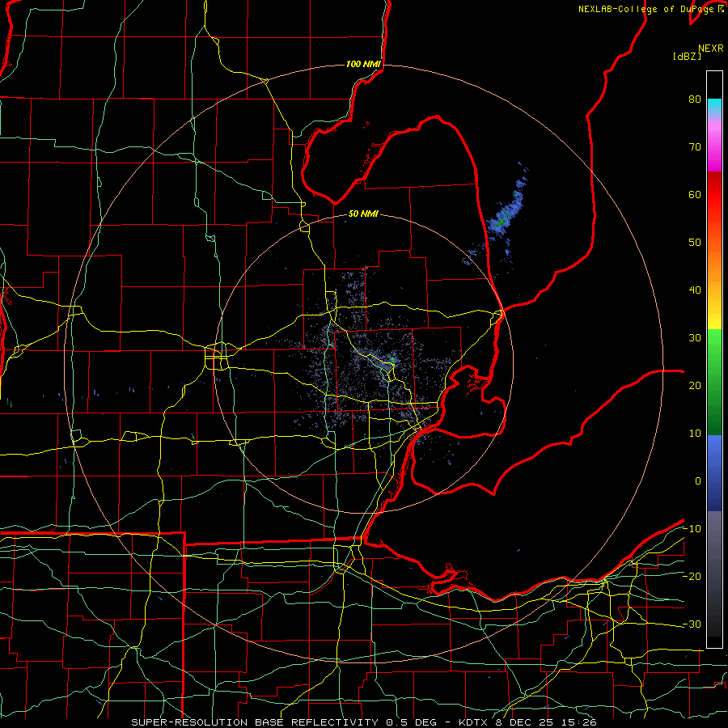Screen dimensions: 728x728
Task: Select the 10 value on the dBZ scale
Action: 695,434
